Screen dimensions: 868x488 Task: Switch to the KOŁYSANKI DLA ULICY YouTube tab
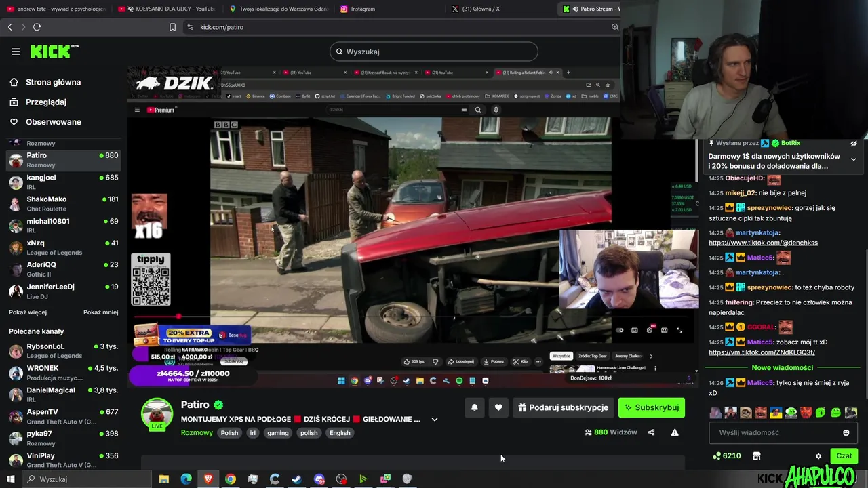166,9
